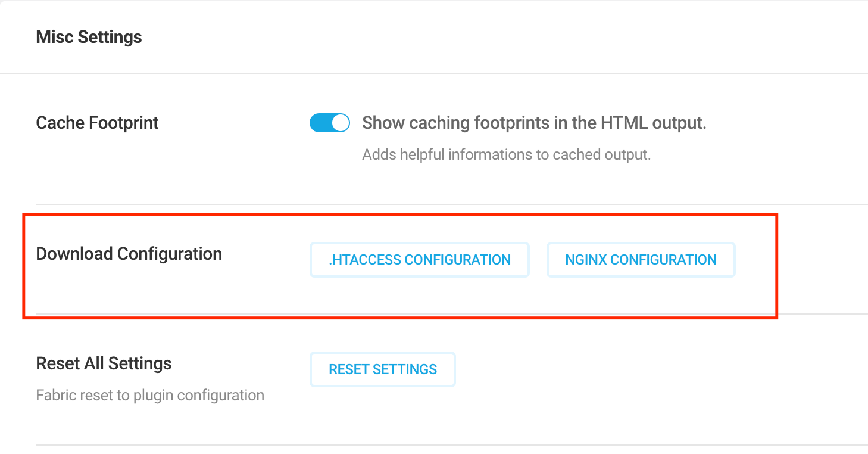The width and height of the screenshot is (868, 454).
Task: Get the Nginx server configuration download
Action: 641,259
